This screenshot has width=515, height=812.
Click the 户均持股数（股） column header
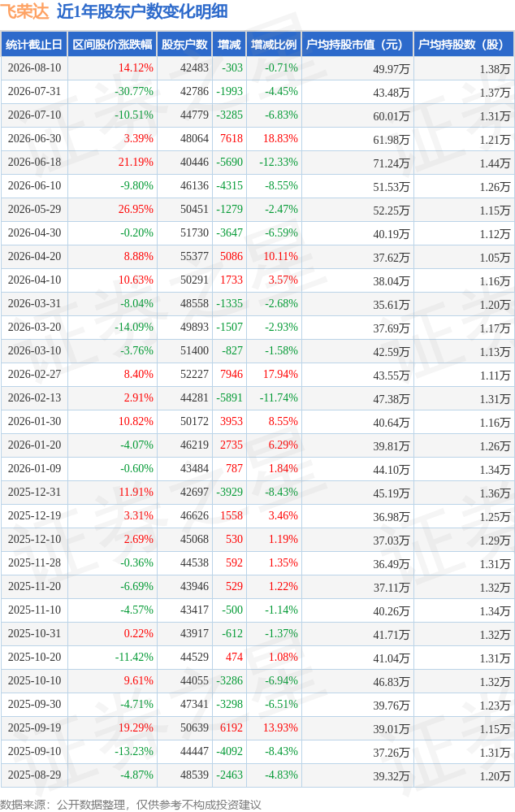463,45
